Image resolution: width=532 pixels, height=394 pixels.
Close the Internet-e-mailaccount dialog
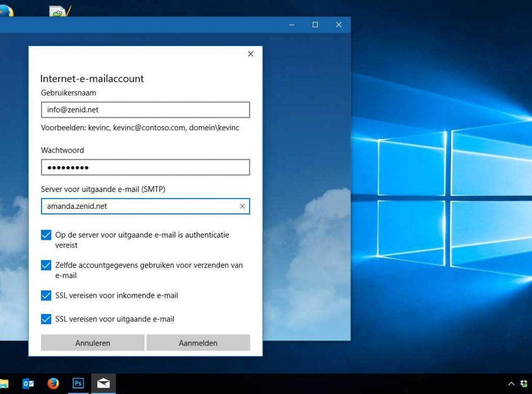coord(250,54)
